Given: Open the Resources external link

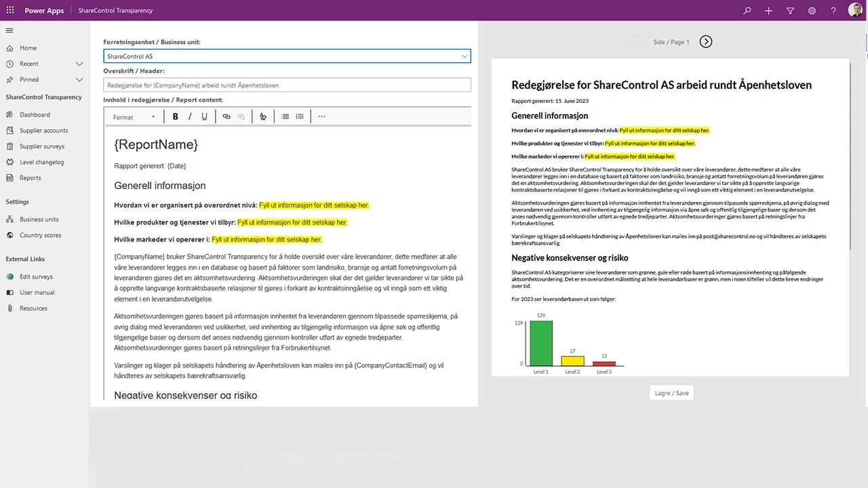Looking at the screenshot, I should (33, 308).
